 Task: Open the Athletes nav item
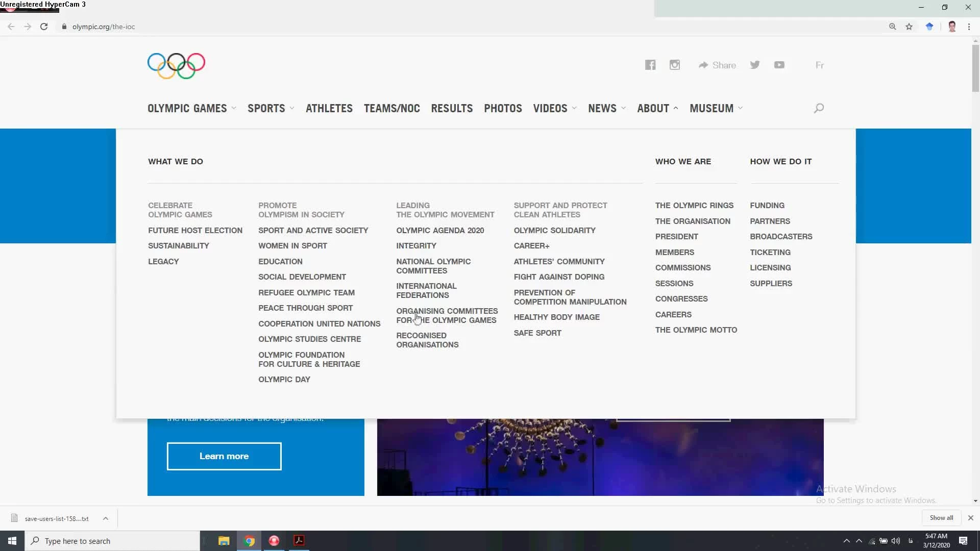pos(329,108)
